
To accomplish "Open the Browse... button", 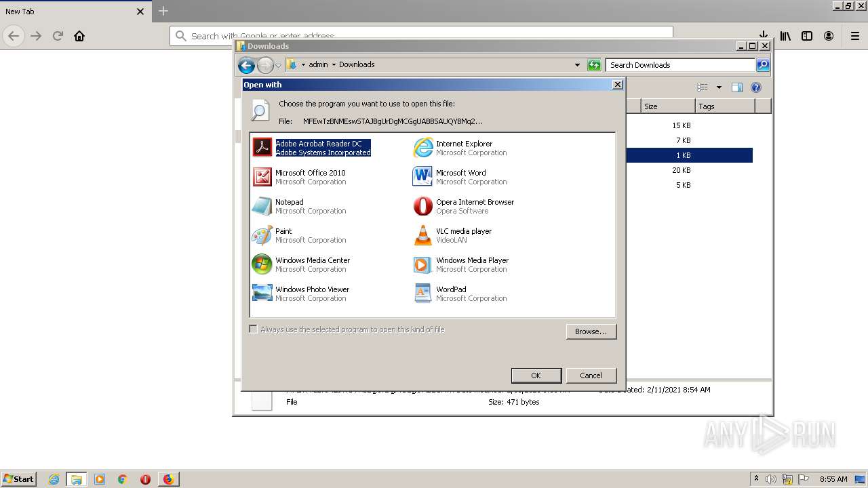I will coord(591,331).
